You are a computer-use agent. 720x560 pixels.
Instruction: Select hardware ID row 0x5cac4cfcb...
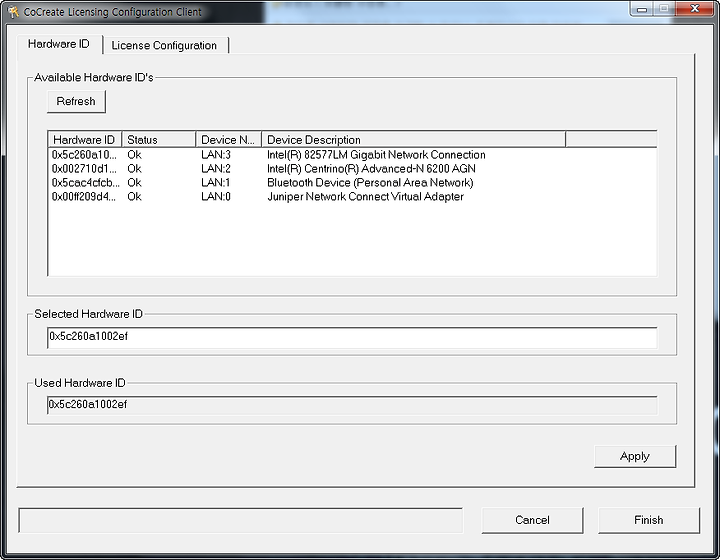pos(85,183)
